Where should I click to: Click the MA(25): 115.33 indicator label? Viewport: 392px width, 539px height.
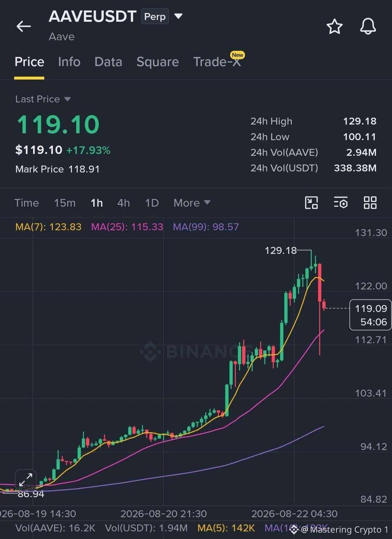[127, 227]
